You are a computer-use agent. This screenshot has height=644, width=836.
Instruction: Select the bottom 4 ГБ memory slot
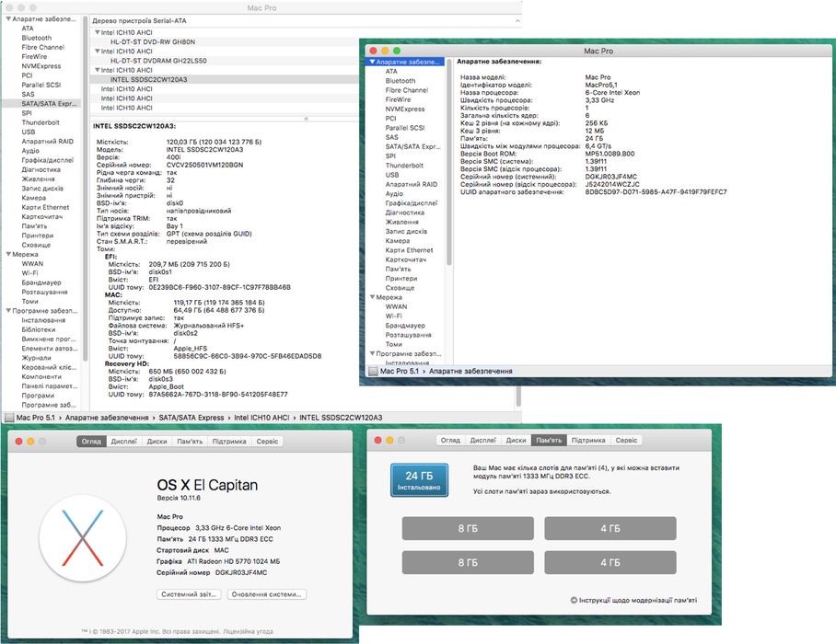(x=610, y=562)
